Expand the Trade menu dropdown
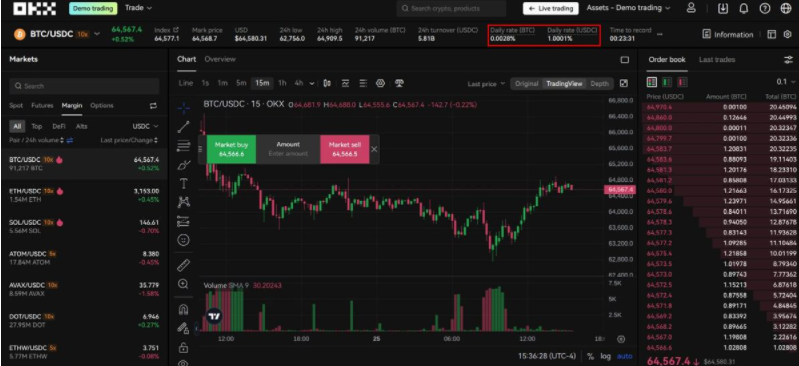Screen dimensions: 799x366 [139, 8]
